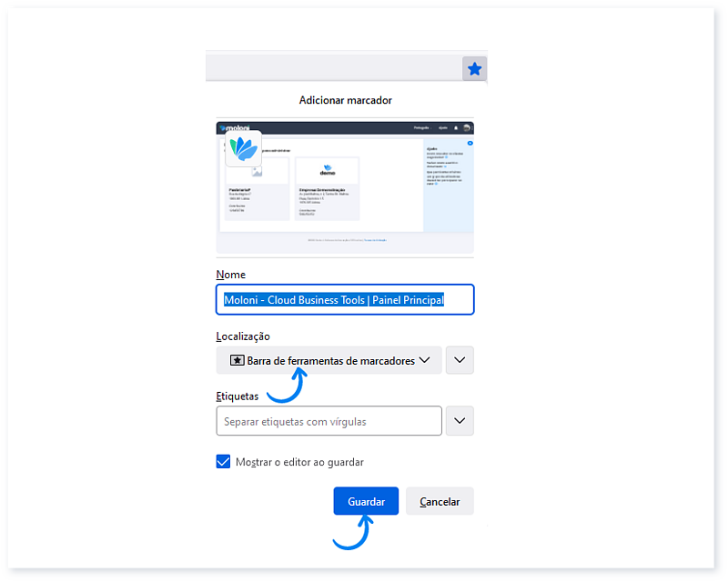
Task: Click Cancelar to dismiss the dialog
Action: [440, 501]
